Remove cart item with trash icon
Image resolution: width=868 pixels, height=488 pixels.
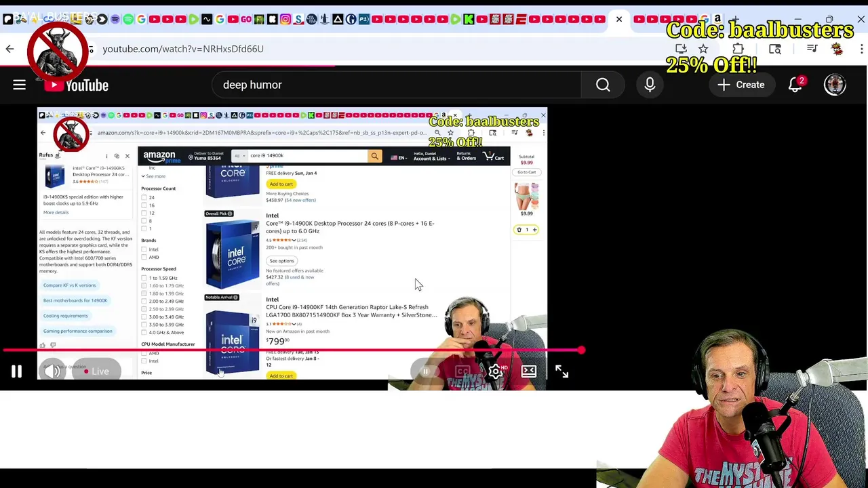click(x=519, y=230)
